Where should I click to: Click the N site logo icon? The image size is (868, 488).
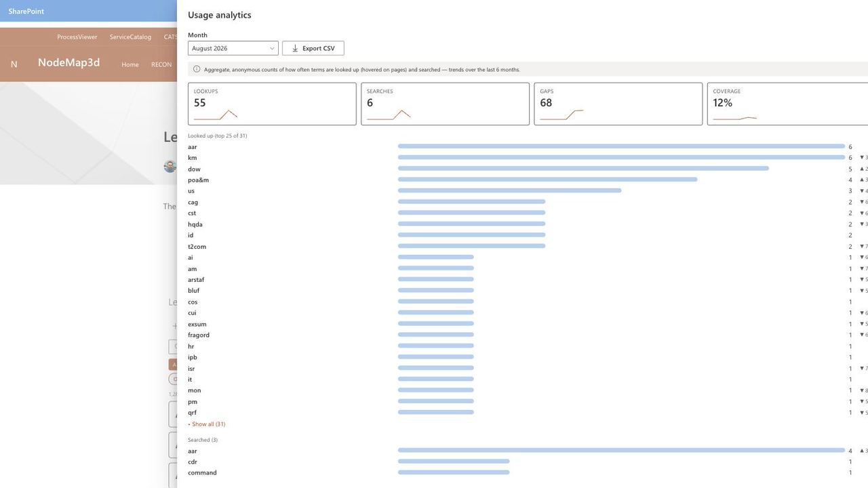point(14,64)
